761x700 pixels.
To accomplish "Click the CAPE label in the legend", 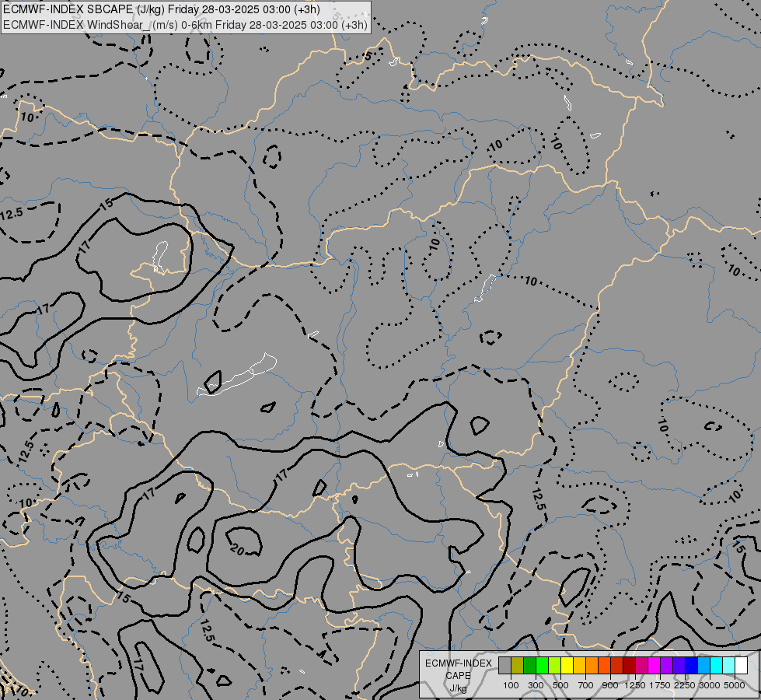I will [x=458, y=676].
